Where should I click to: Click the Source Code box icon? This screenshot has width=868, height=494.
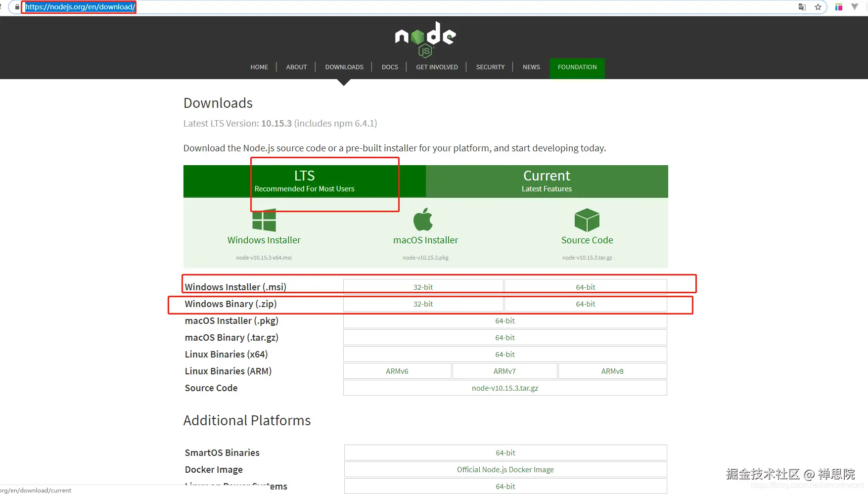coord(587,220)
